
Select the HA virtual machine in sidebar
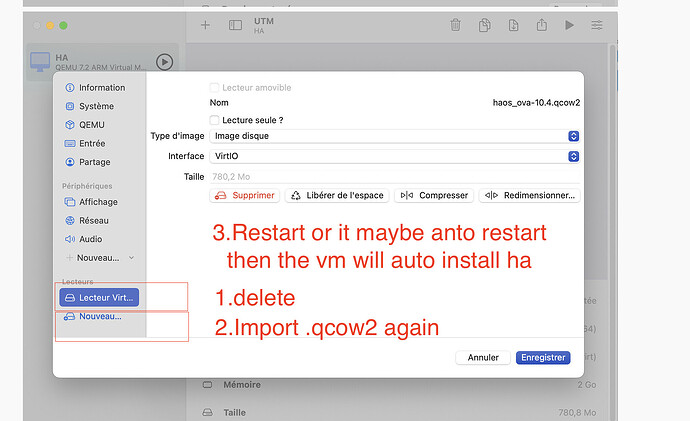pos(102,62)
